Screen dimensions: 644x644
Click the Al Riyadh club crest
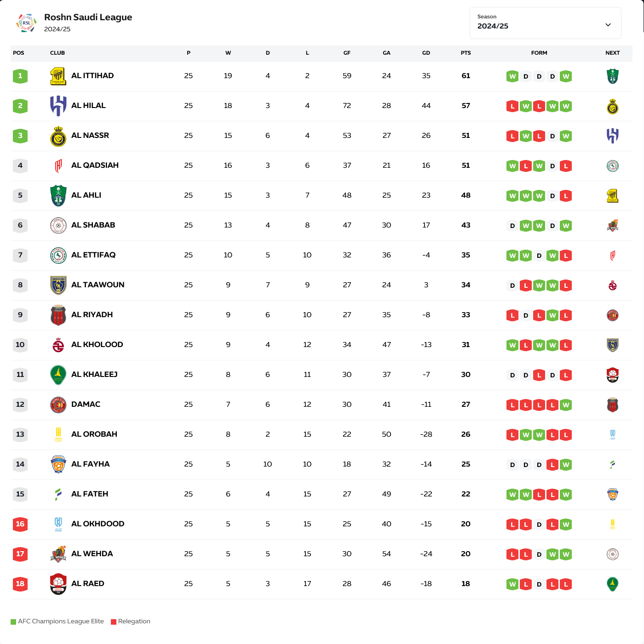58,315
